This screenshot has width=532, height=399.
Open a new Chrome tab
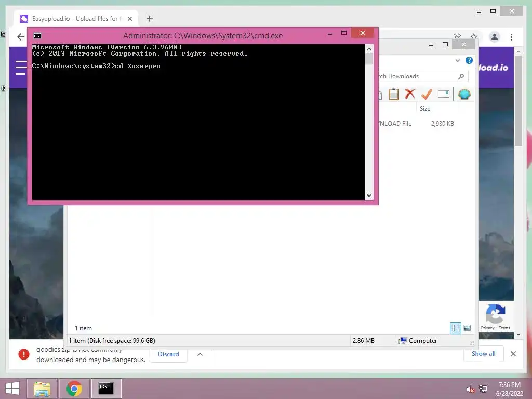(149, 19)
